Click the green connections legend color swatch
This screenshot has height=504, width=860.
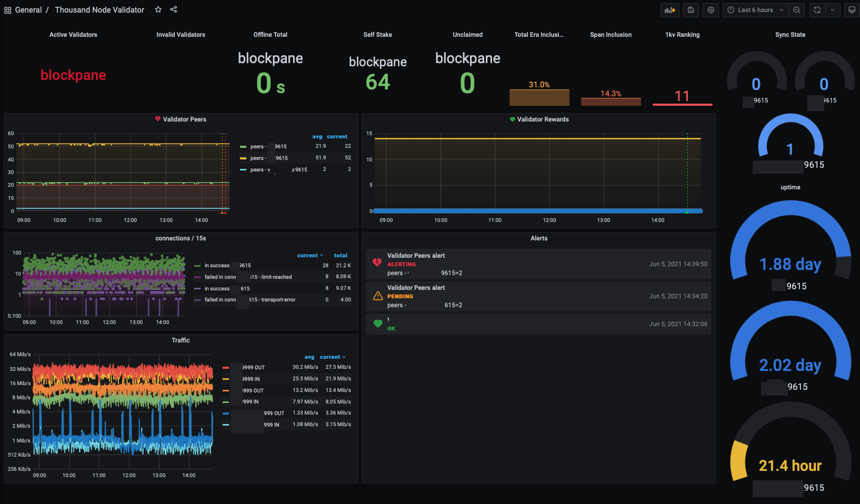coord(197,266)
